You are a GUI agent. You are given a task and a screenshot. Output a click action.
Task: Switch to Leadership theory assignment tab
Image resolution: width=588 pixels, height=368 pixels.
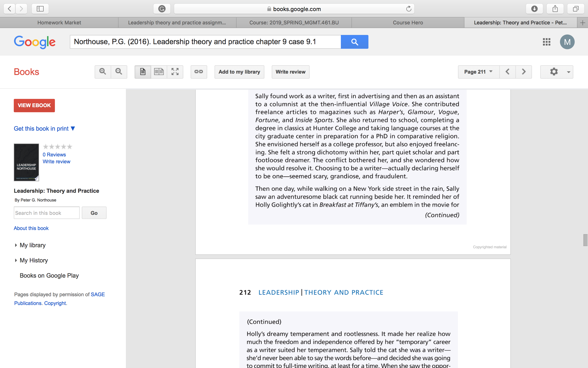click(x=177, y=23)
